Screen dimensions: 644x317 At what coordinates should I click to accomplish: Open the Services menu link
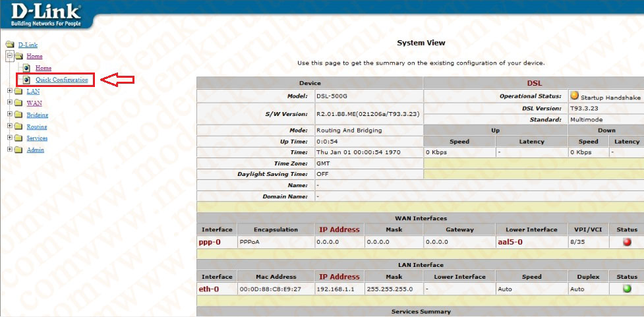[37, 138]
